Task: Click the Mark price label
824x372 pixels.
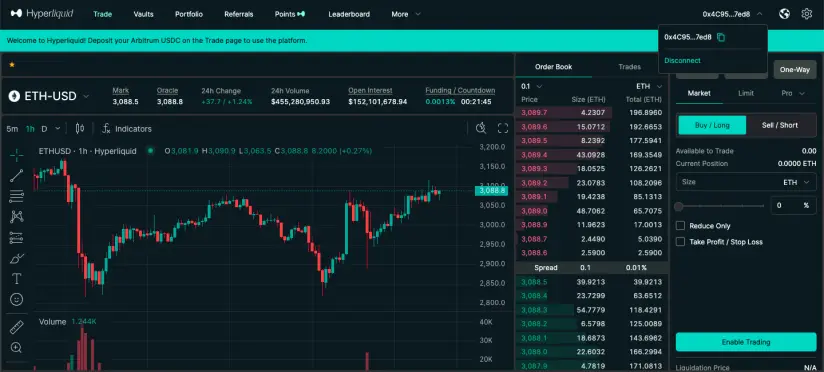Action: [120, 90]
